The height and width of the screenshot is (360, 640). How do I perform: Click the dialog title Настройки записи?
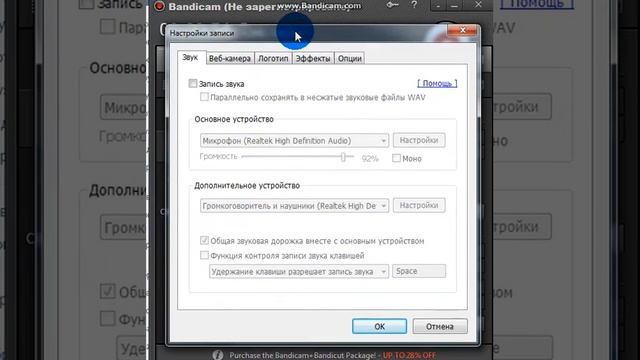[202, 33]
